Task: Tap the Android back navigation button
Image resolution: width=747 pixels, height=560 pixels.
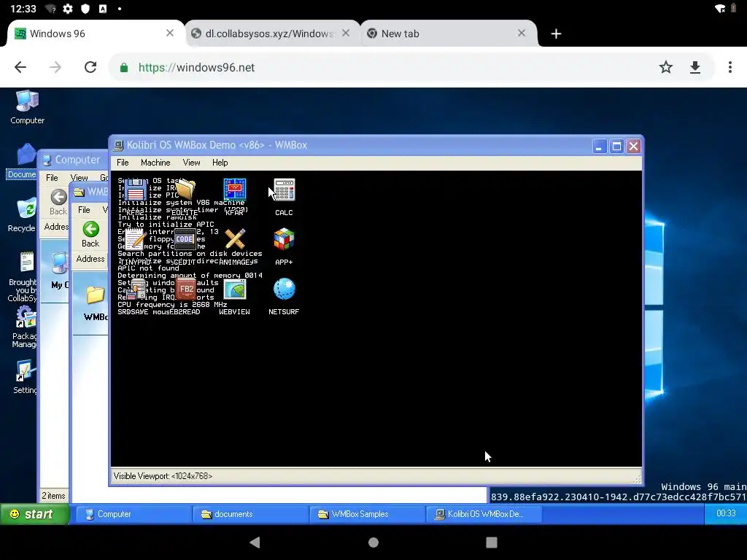Action: [x=255, y=542]
